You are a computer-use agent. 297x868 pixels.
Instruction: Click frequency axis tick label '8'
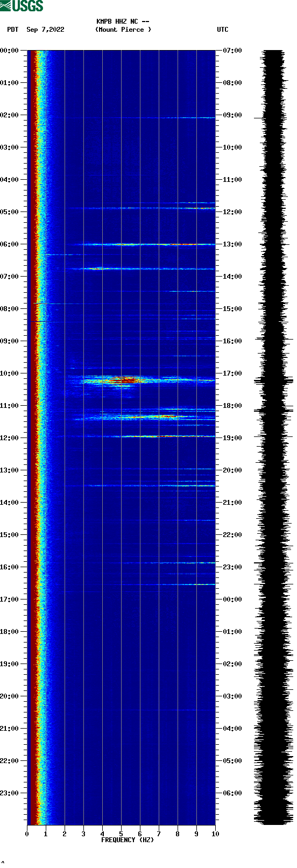click(x=178, y=834)
